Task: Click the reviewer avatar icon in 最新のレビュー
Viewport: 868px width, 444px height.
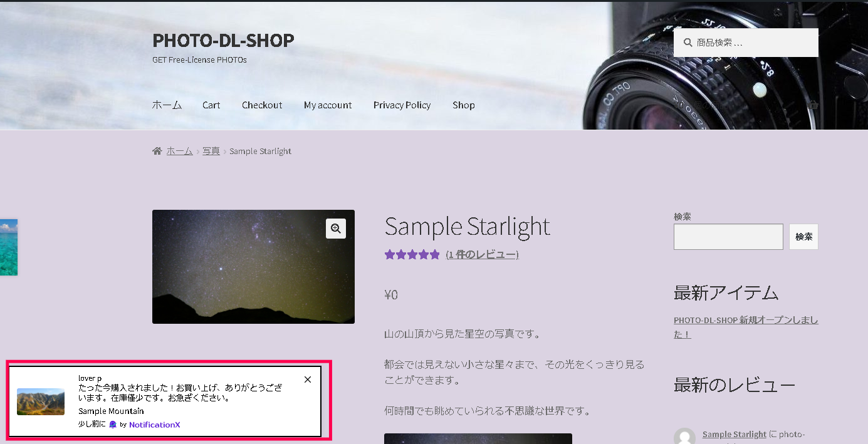Action: (x=684, y=437)
